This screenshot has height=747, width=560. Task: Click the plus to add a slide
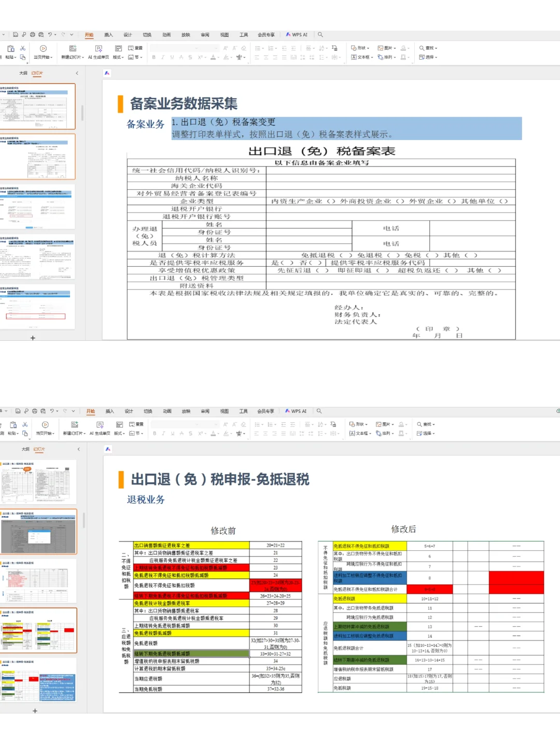(x=33, y=338)
